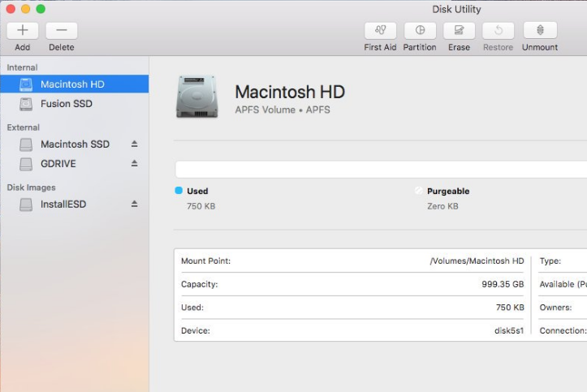This screenshot has width=587, height=392.
Task: Close the Disk Utility window
Action: [x=11, y=9]
